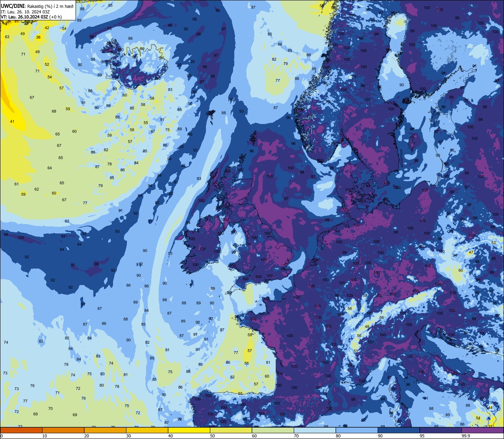
Task: Click the 90–95% medium blue legend swatch
Action: coord(398,430)
